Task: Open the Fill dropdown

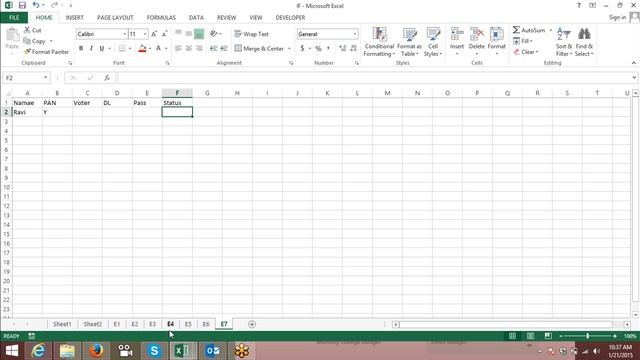Action: pyautogui.click(x=523, y=41)
